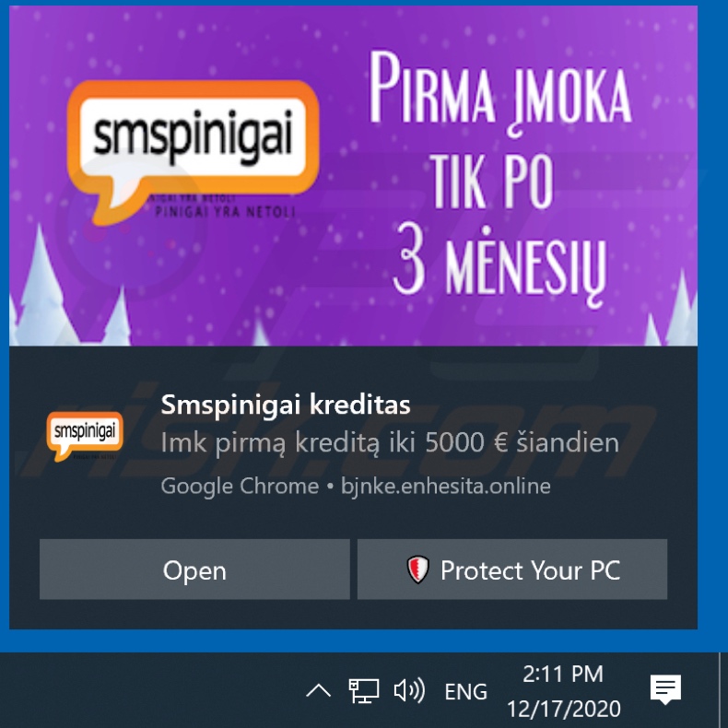Click the show desktop strip at the taskbar edge

(x=723, y=690)
